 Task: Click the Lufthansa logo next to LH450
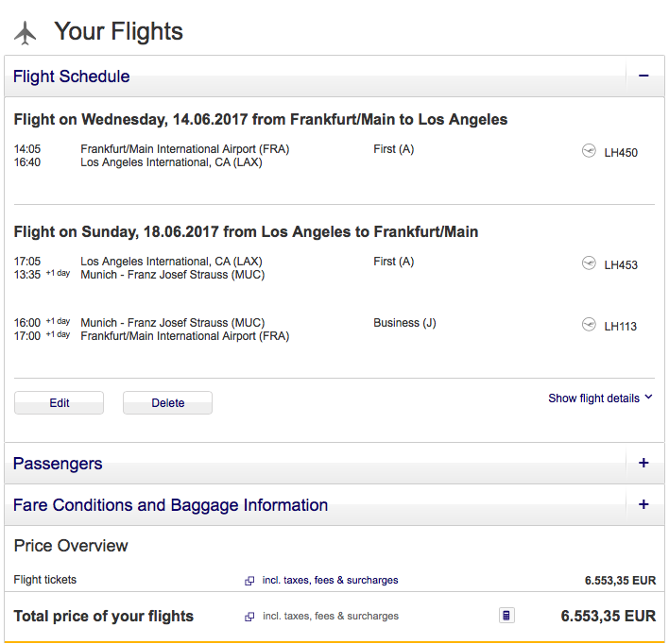tap(589, 151)
